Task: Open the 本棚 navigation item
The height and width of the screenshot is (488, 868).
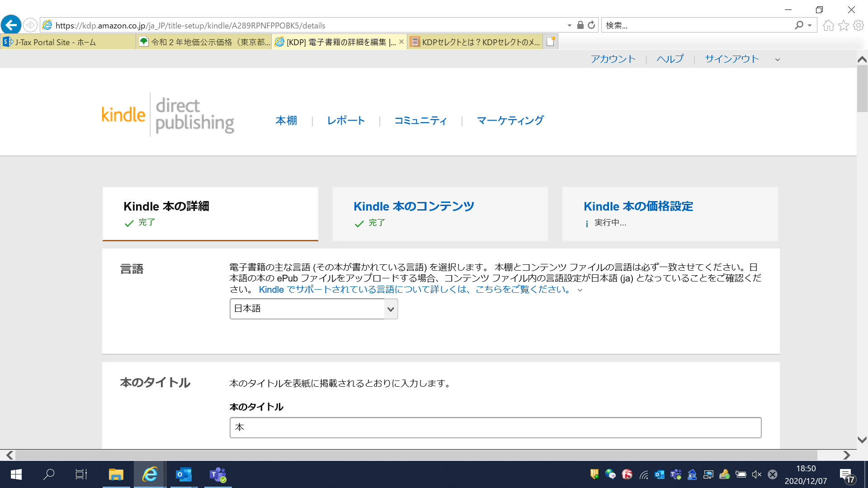Action: pyautogui.click(x=287, y=121)
